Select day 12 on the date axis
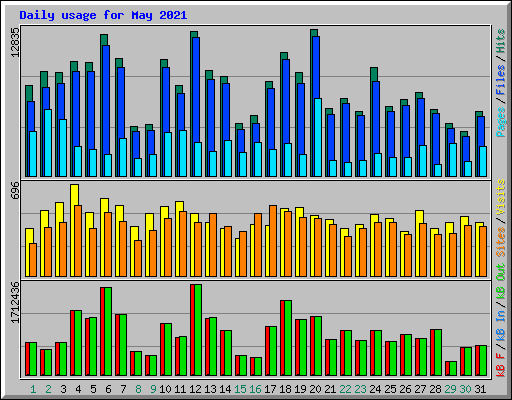512x400 pixels. tap(195, 389)
